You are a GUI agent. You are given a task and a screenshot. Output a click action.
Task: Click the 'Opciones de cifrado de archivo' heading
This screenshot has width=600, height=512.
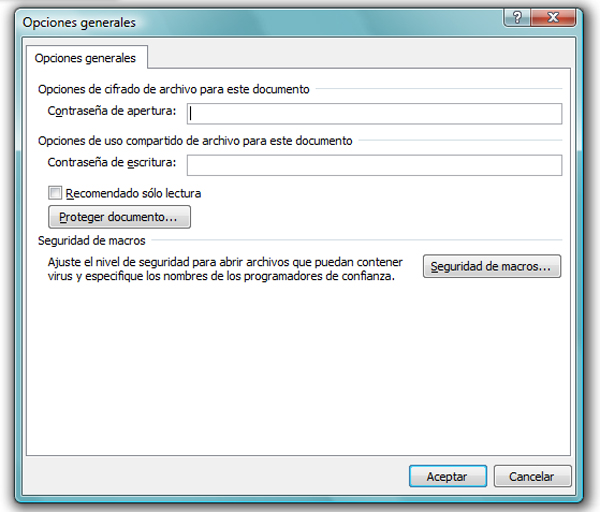(174, 89)
